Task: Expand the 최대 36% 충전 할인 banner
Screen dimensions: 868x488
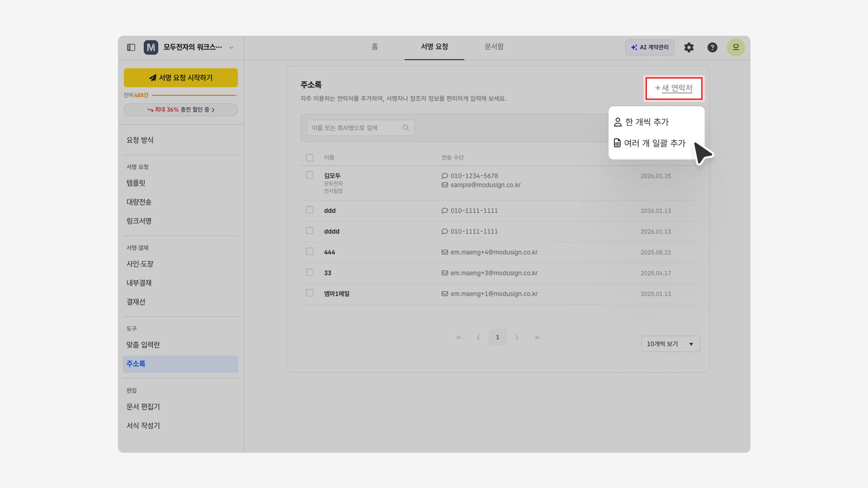Action: pyautogui.click(x=181, y=110)
